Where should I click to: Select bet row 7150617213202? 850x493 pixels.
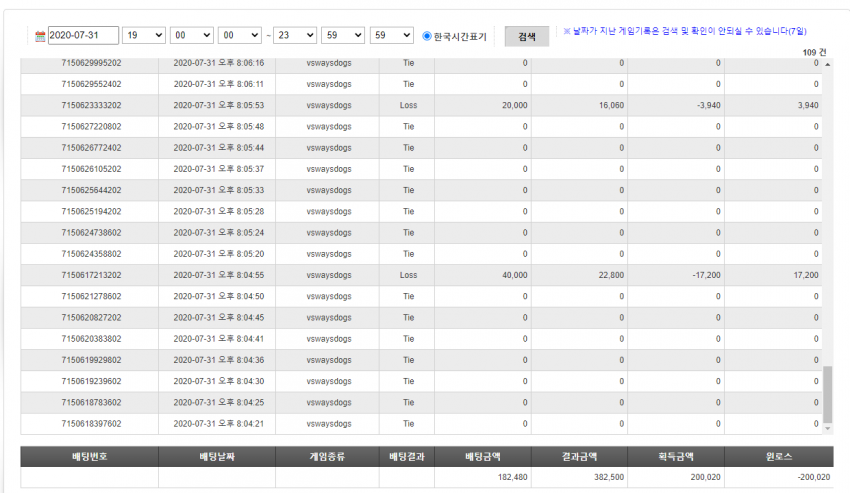tap(421, 275)
